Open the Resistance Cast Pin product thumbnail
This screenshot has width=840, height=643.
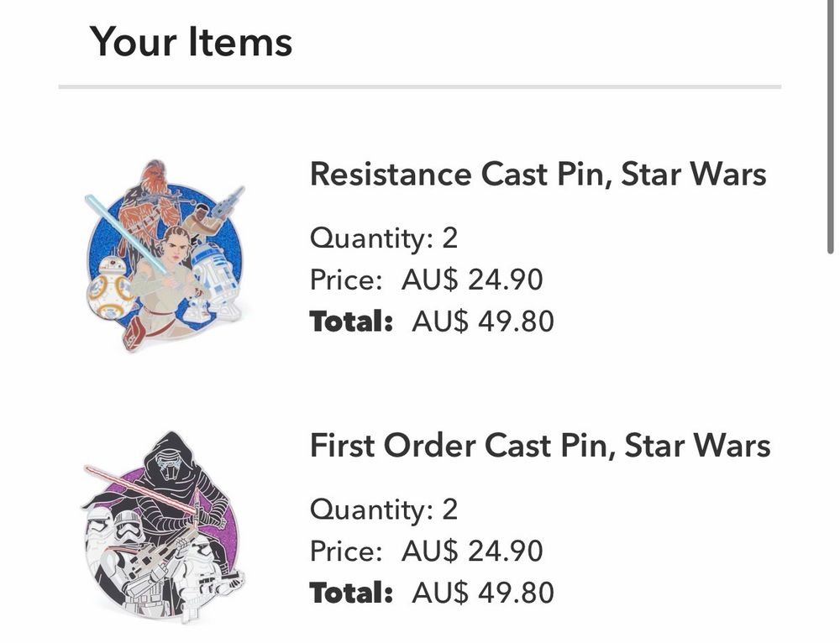click(165, 254)
